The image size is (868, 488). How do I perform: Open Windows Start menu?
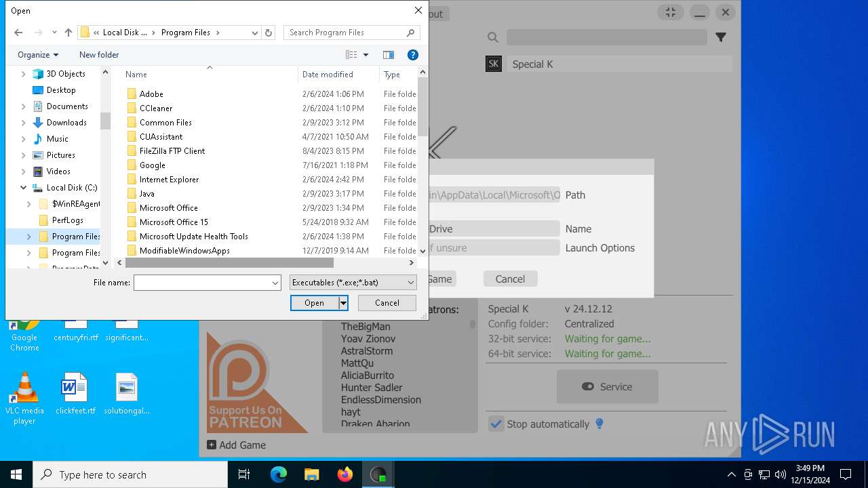16,474
